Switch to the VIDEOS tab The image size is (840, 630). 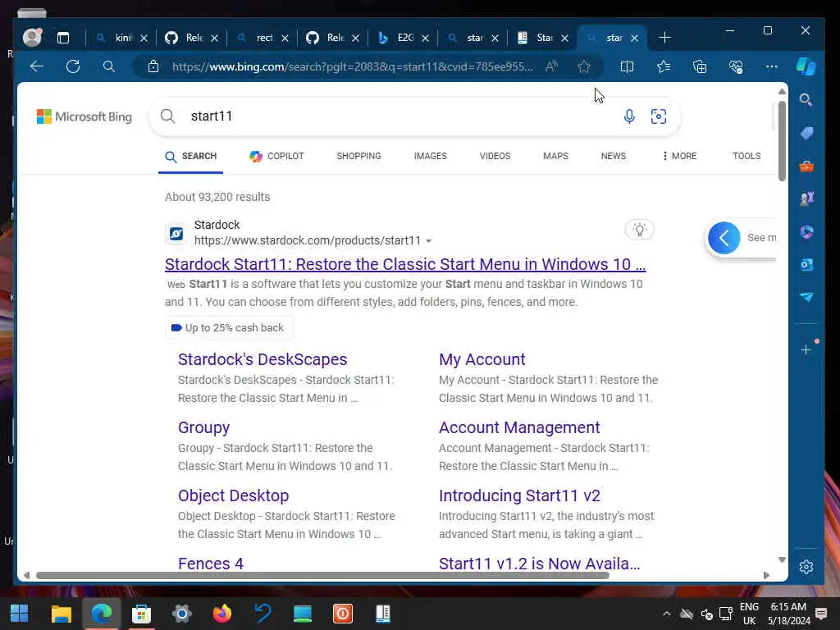495,156
